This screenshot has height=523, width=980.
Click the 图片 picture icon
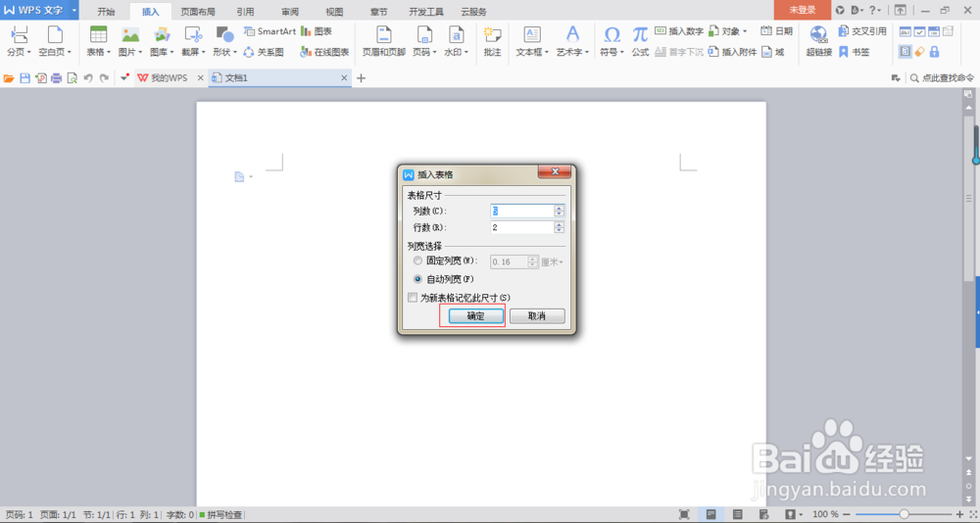130,35
